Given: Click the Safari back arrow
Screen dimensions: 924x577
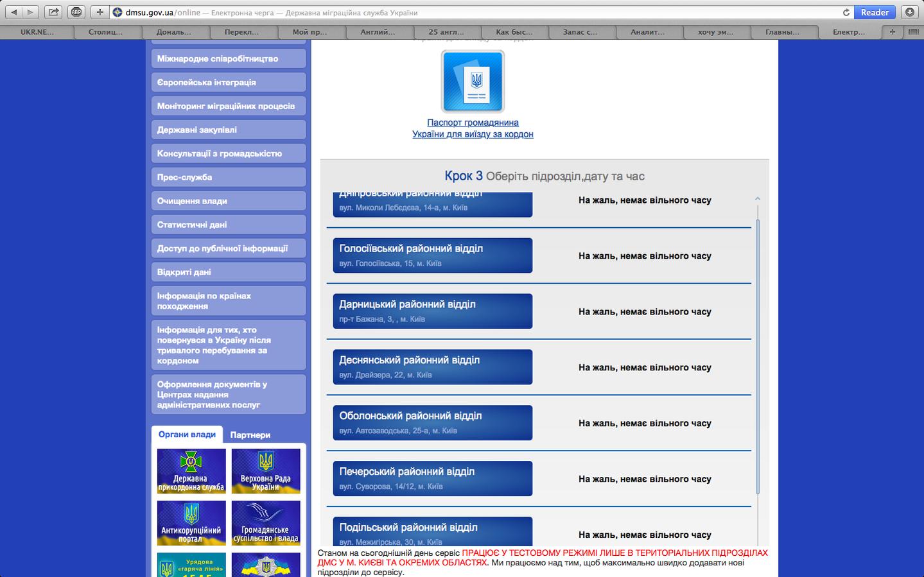Looking at the screenshot, I should [15, 12].
